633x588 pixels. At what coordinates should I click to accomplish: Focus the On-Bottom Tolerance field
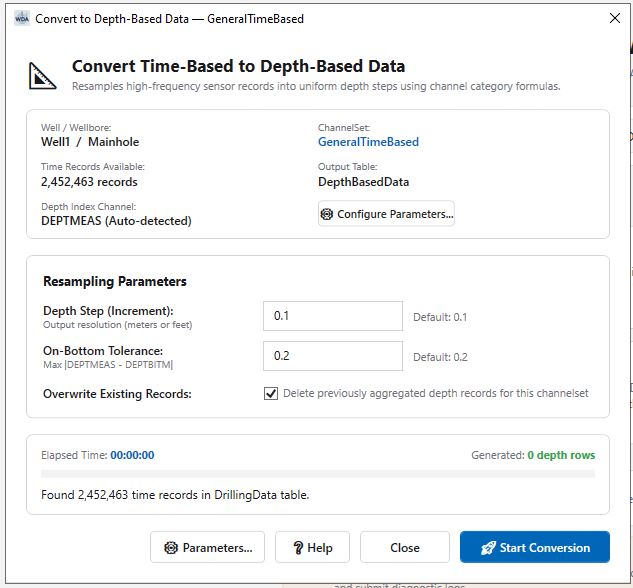pos(333,356)
